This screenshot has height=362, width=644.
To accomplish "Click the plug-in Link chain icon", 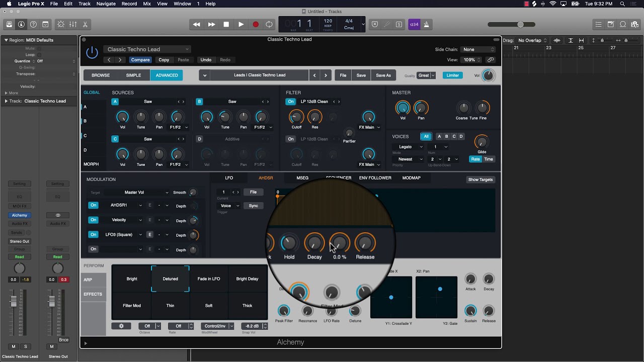I will (491, 60).
